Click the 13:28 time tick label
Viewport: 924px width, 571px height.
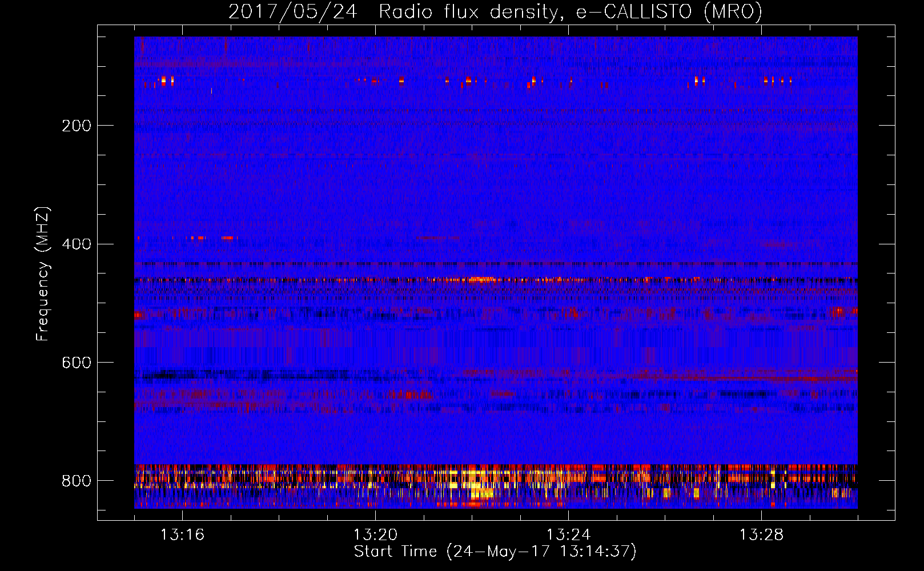761,535
